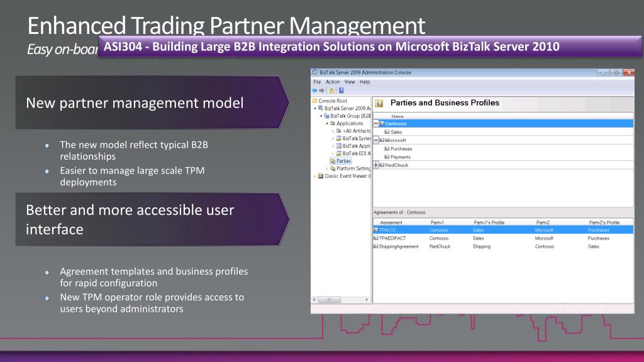Open the Action menu
The height and width of the screenshot is (362, 644).
pos(333,82)
